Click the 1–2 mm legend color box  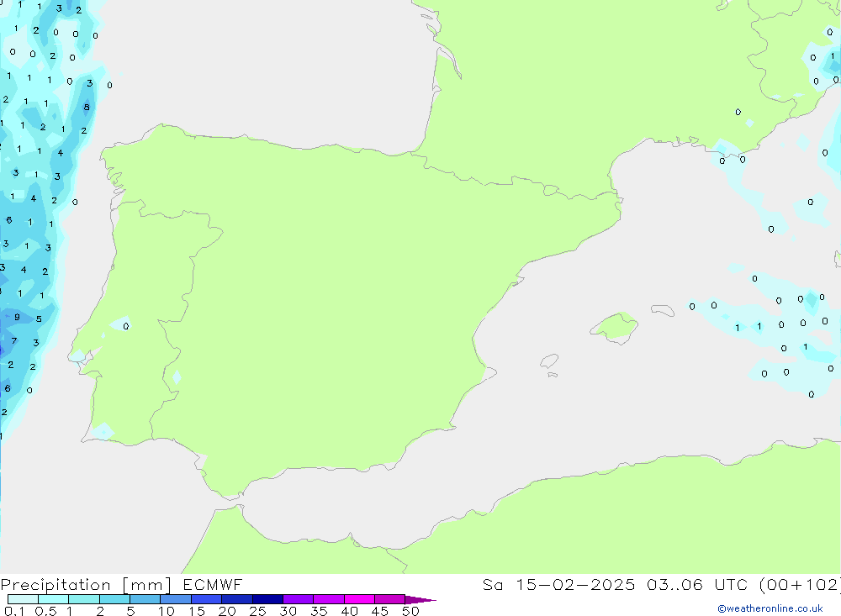pos(83,599)
